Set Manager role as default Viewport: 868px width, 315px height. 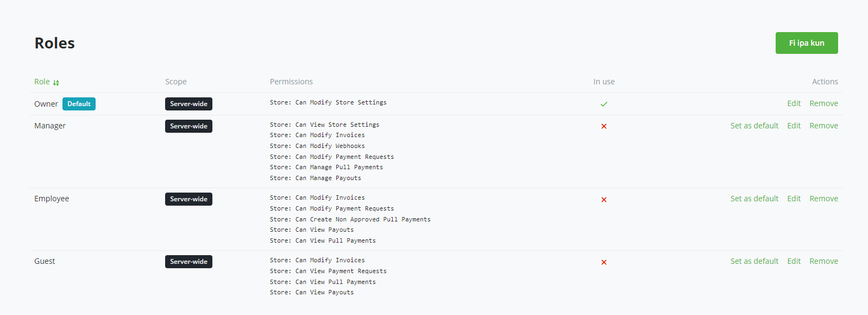[x=754, y=126]
